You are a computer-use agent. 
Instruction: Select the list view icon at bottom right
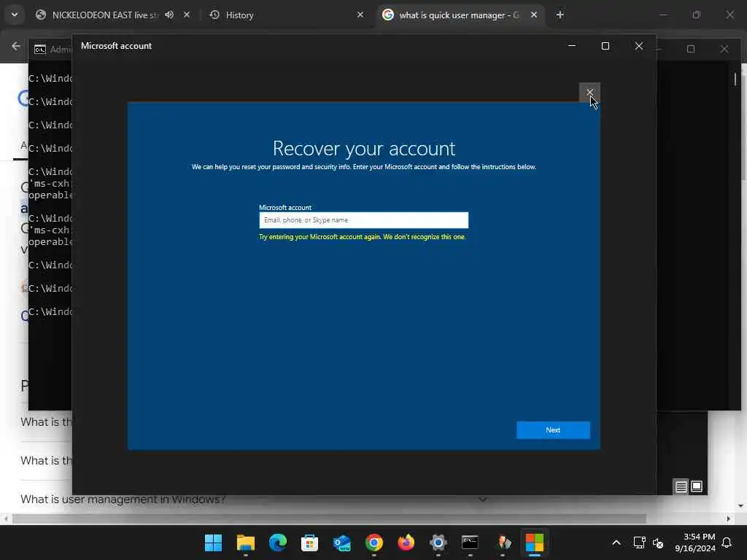click(681, 486)
